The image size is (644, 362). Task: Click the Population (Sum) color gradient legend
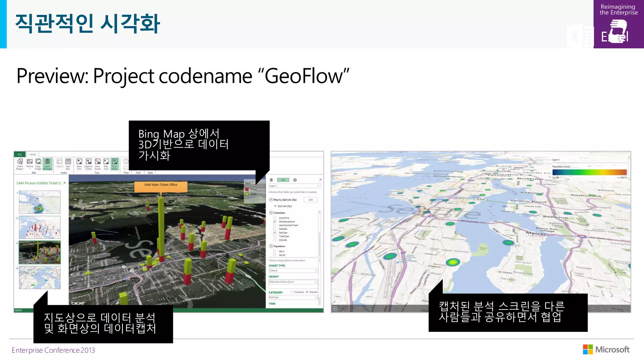589,172
